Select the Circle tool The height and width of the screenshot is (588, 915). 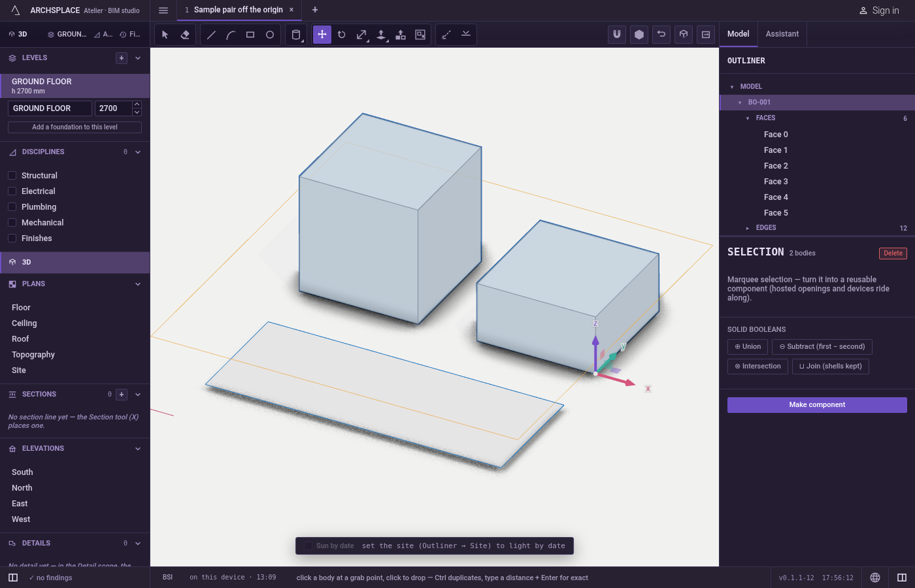click(x=270, y=35)
